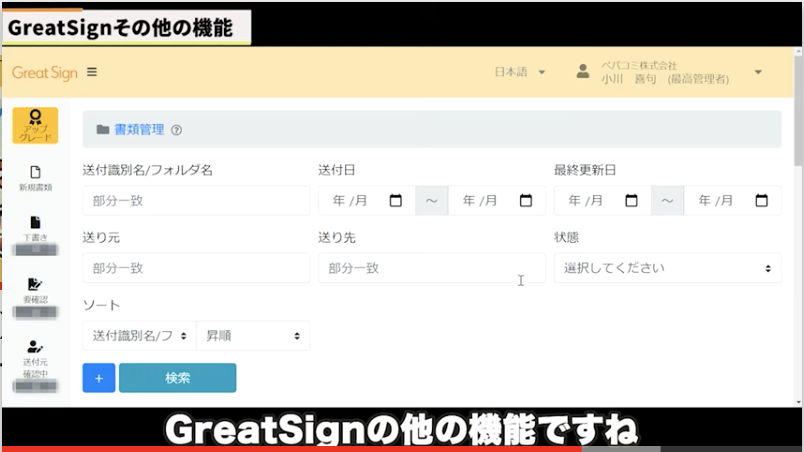This screenshot has width=804, height=452.
Task: Open calendar picker for 送付日 start date
Action: point(395,201)
